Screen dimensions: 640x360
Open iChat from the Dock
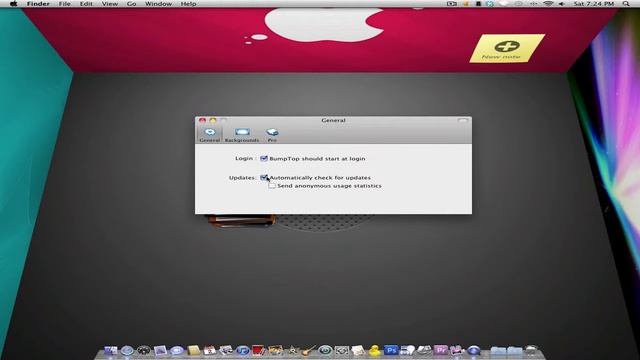click(177, 350)
